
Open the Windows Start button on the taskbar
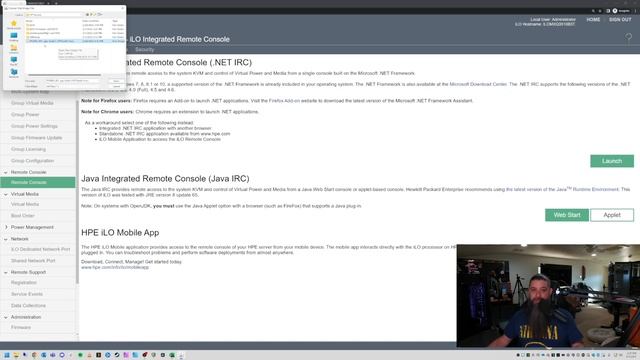(x=7, y=355)
